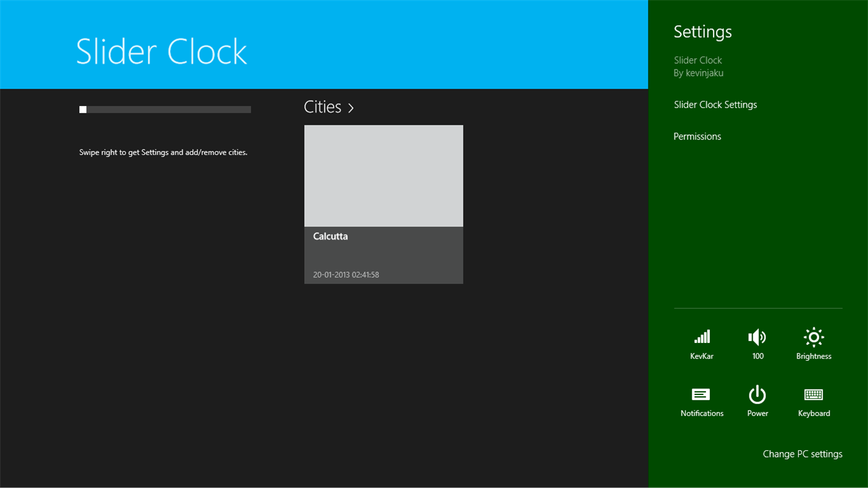The image size is (868, 488).
Task: Open Slider Clock Settings
Action: [x=715, y=104]
